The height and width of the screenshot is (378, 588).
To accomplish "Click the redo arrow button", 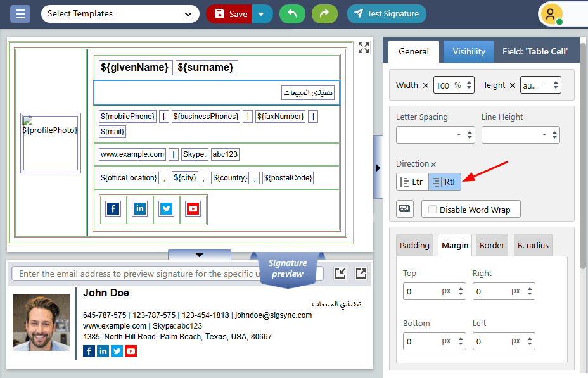I will (x=324, y=14).
